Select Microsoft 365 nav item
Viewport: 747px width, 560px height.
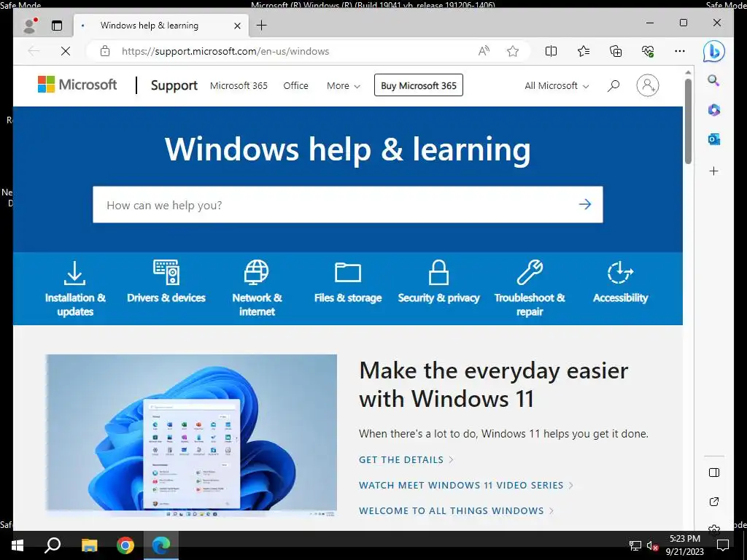239,86
